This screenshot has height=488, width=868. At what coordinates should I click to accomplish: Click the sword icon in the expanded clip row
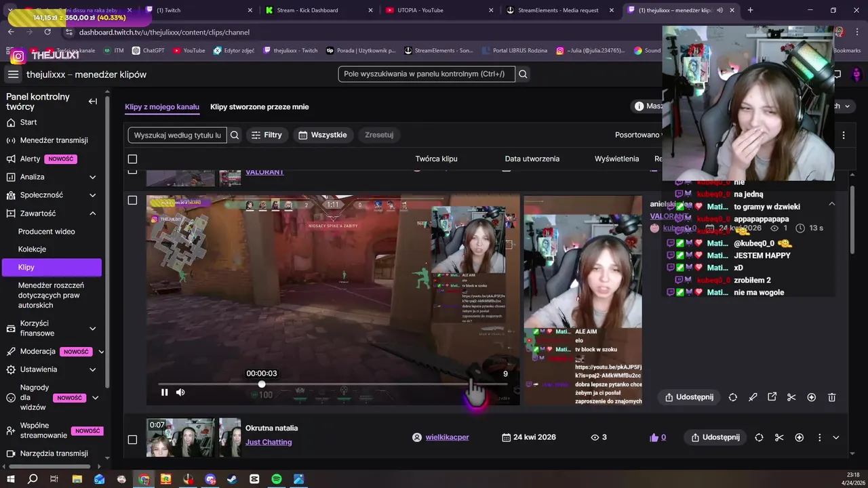(x=753, y=397)
